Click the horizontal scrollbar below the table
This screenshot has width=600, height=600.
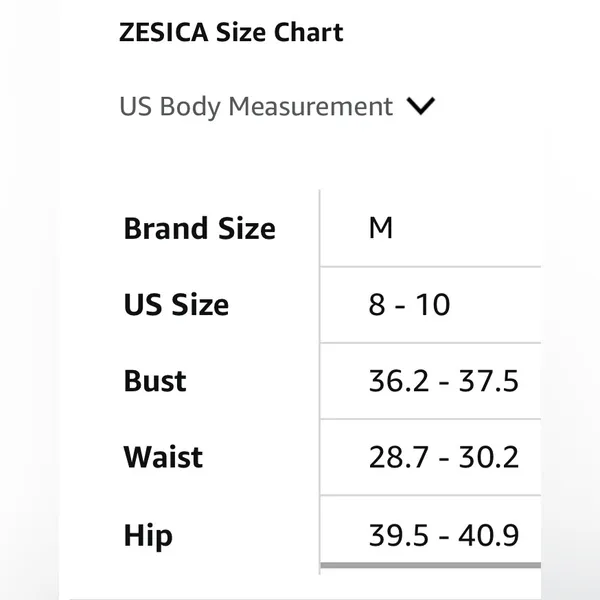[x=430, y=565]
